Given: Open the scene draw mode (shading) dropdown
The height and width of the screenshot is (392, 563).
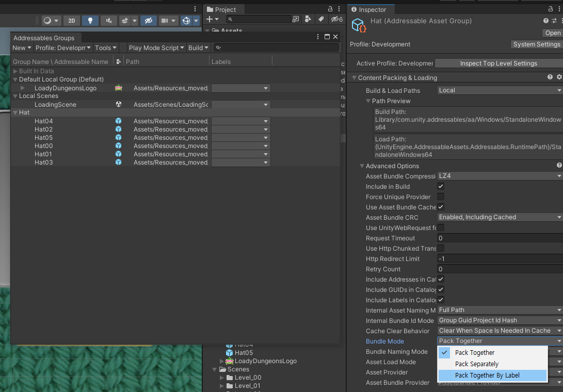Looking at the screenshot, I should point(51,21).
